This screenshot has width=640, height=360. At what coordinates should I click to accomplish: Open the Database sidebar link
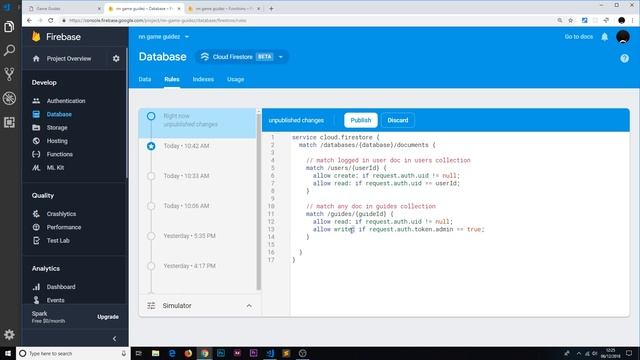pos(59,114)
